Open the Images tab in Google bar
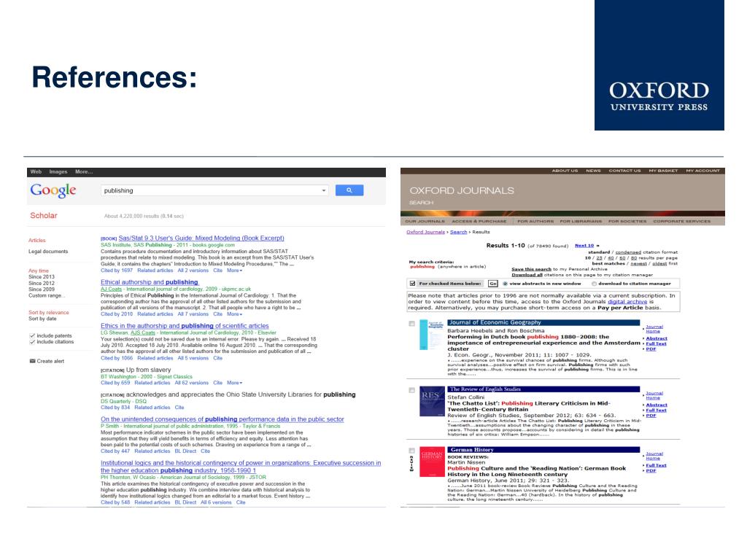Screen dimensions: 747x560 58,172
